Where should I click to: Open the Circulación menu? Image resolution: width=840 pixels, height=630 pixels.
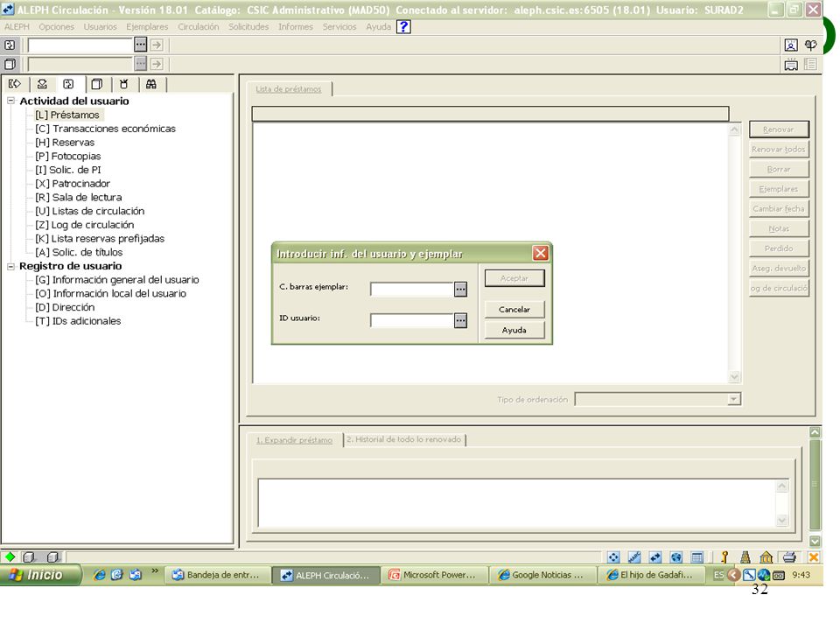click(199, 27)
